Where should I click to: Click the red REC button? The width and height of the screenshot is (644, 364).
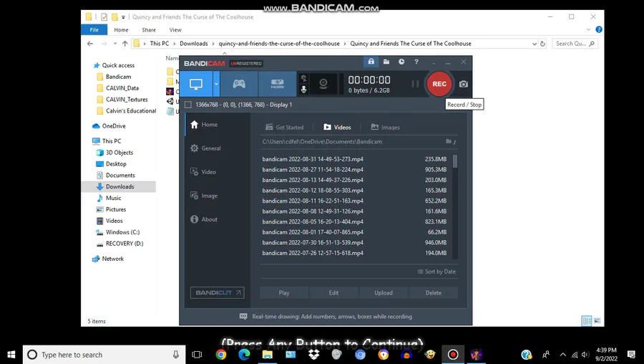point(439,84)
